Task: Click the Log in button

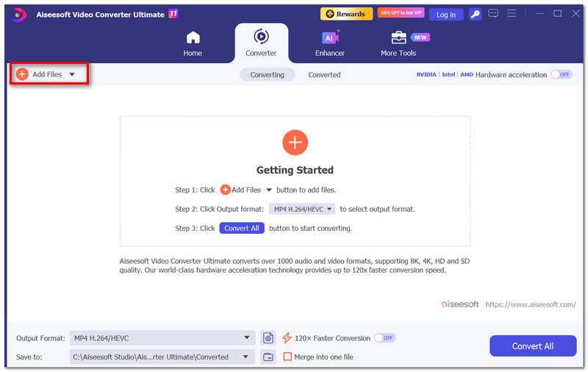Action: click(x=446, y=15)
